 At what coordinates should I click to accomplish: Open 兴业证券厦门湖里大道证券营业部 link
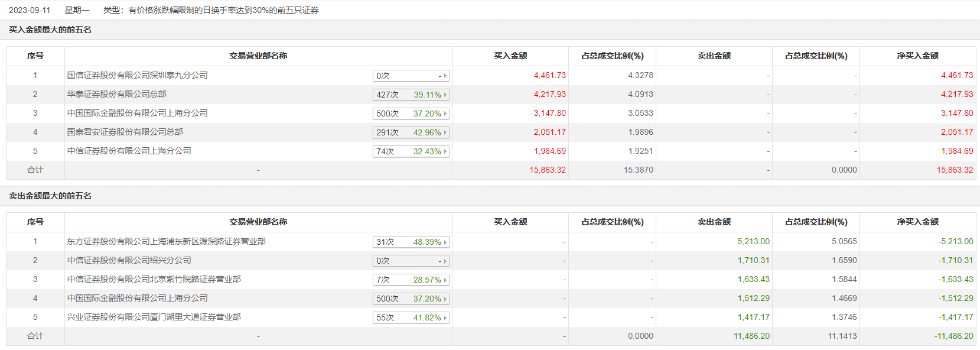[x=154, y=317]
